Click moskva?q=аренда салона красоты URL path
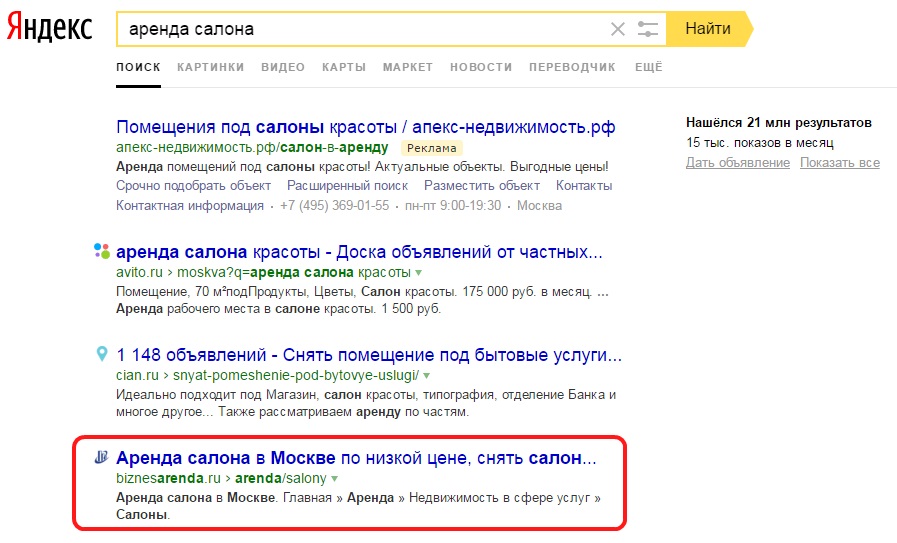Screen dimensions: 897x543 point(294,272)
